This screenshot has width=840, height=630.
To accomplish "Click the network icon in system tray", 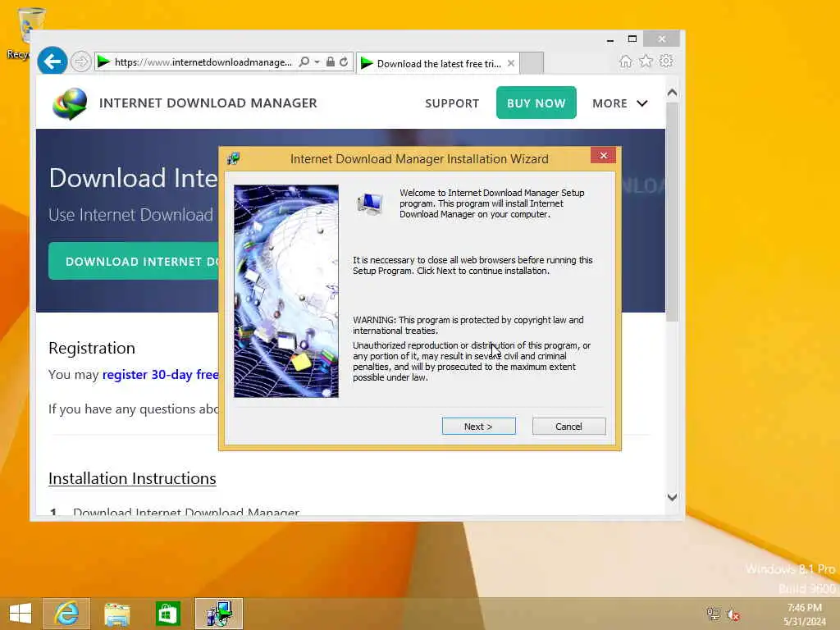I will coord(714,614).
